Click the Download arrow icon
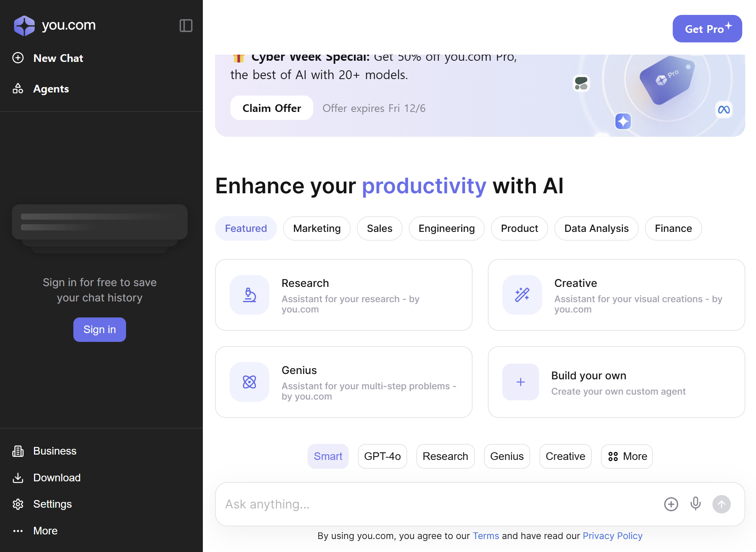This screenshot has height=552, width=756. [18, 478]
